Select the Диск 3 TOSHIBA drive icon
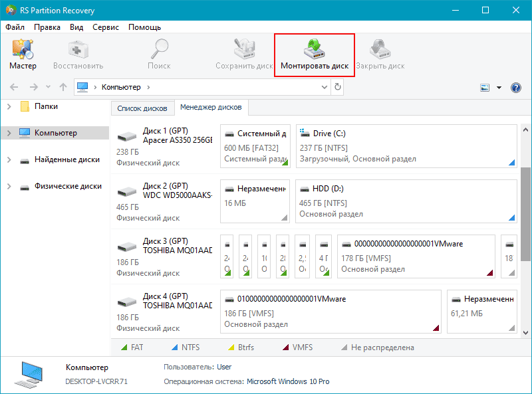Viewport: 532px width, 394px height. 126,247
